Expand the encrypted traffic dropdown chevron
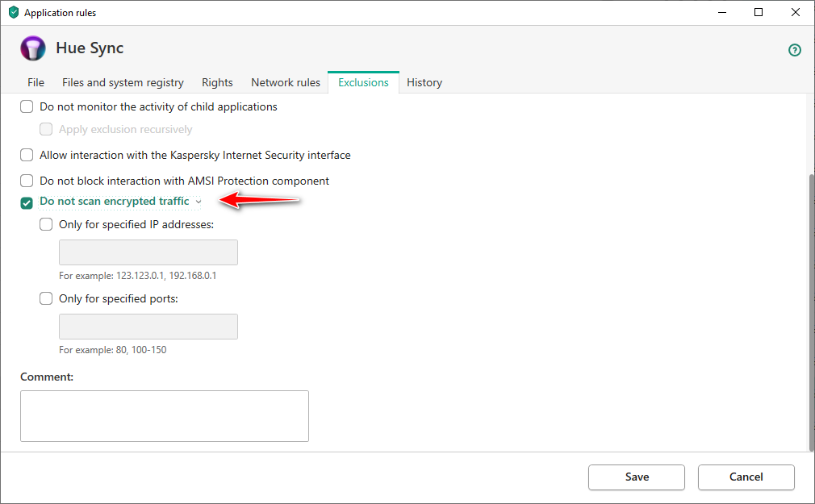Viewport: 815px width, 504px height. (x=198, y=202)
